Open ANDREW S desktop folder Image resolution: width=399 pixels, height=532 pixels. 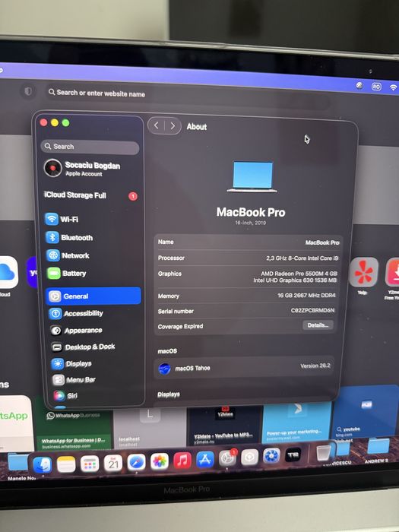pyautogui.click(x=377, y=450)
